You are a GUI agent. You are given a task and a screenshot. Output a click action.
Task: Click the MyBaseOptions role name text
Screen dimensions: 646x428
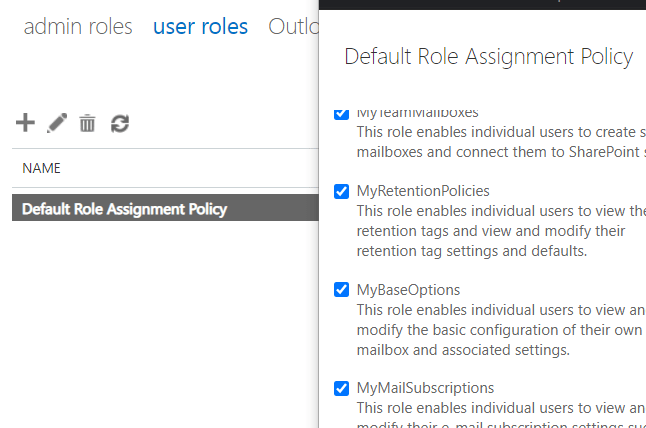(408, 290)
